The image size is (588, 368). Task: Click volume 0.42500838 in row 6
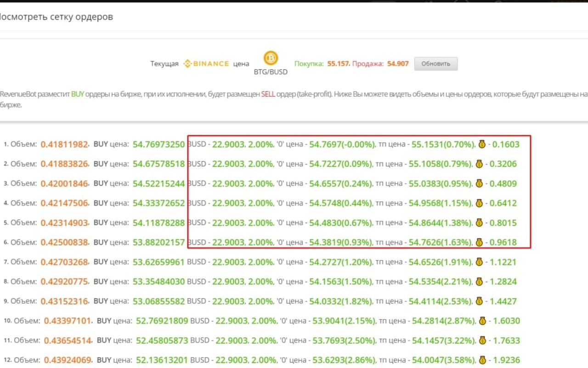[x=64, y=242]
